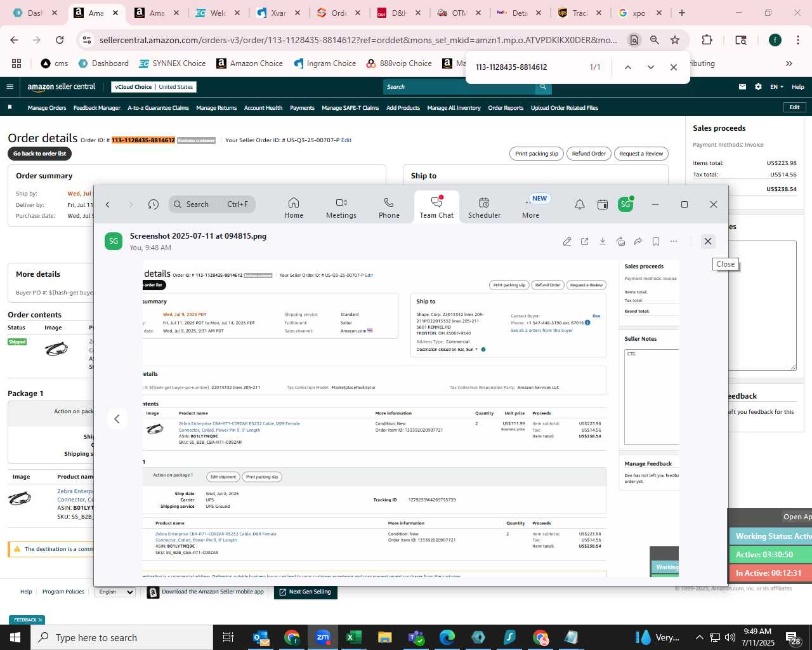Open the More menu in Zoom

coord(531,208)
